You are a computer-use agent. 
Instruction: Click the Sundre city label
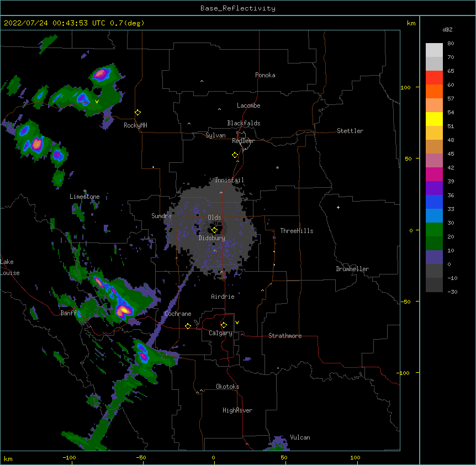click(x=161, y=216)
